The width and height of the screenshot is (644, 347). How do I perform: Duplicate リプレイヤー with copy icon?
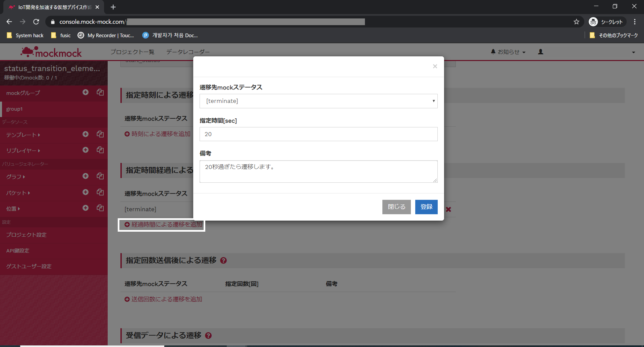click(x=100, y=150)
